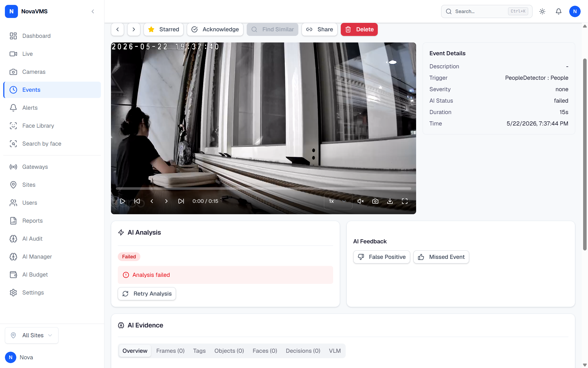Viewport: 588px width, 368px height.
Task: Mark event as False Positive
Action: [382, 257]
